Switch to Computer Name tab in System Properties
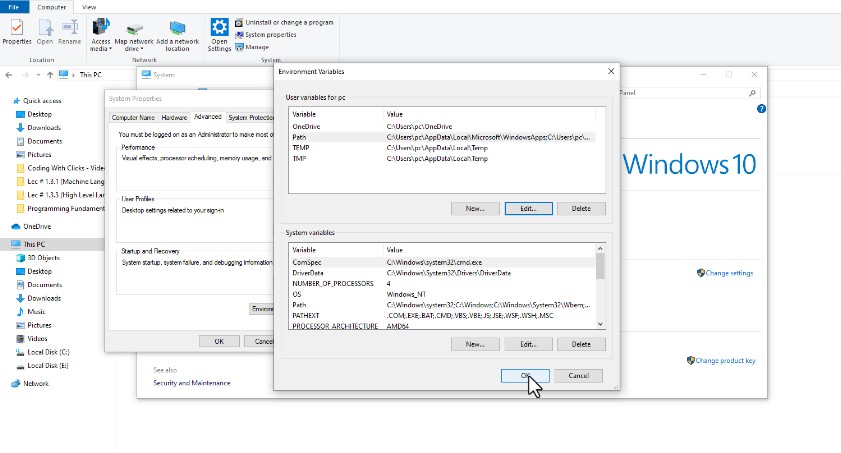841x453 pixels. (x=133, y=117)
